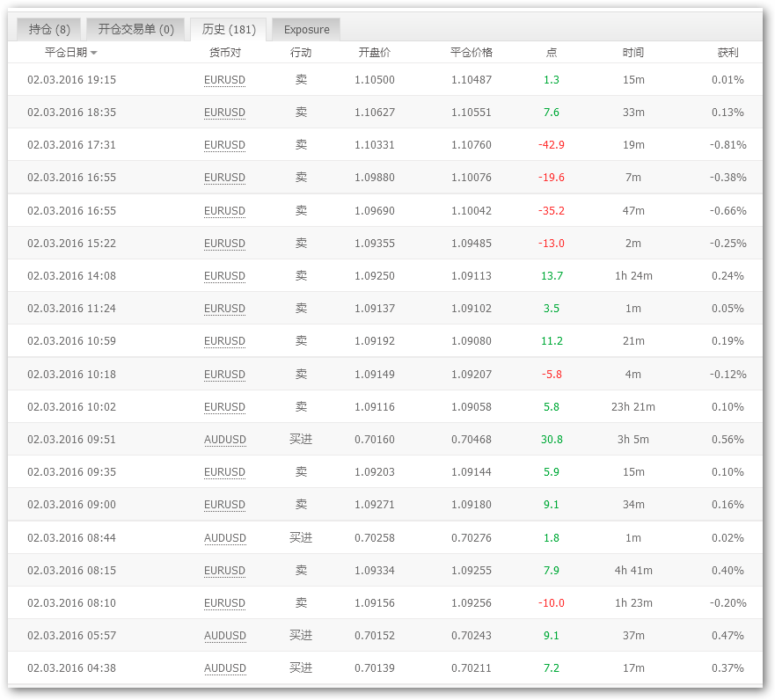Image resolution: width=775 pixels, height=700 pixels.
Task: Open AUDUSD link in the 09:51 row
Action: [225, 440]
